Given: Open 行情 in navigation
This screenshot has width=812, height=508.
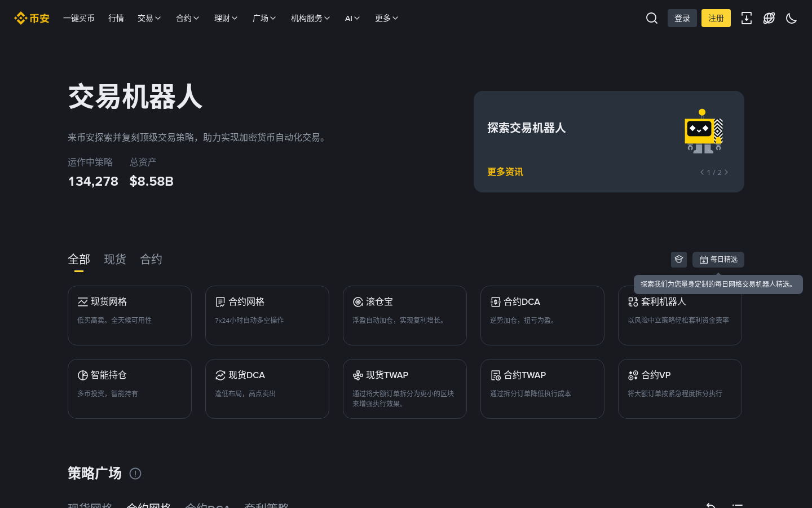Looking at the screenshot, I should [x=116, y=18].
